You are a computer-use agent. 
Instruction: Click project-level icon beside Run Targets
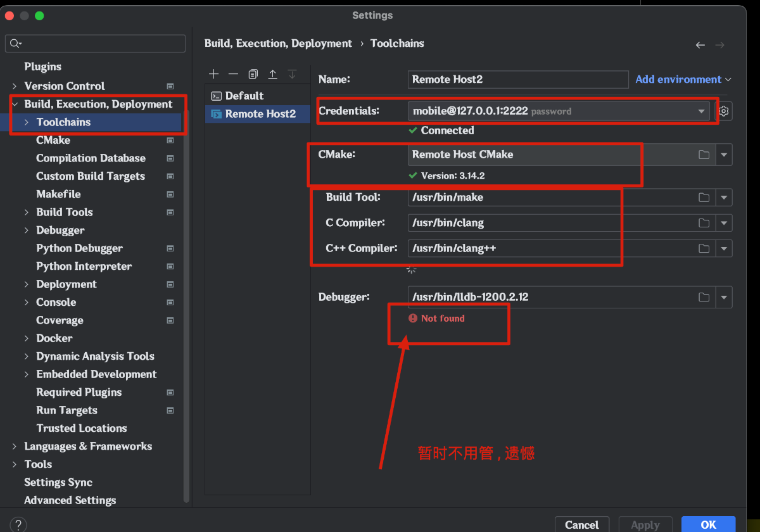[170, 411]
